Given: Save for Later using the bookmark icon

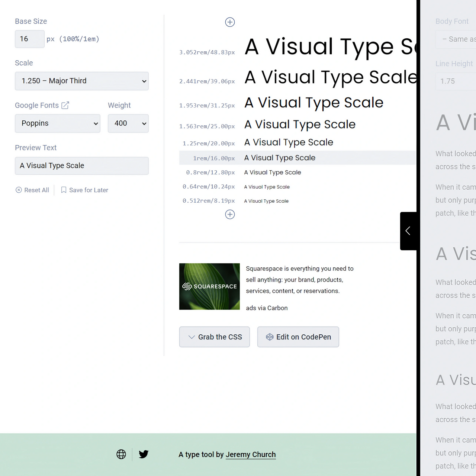Looking at the screenshot, I should tap(64, 190).
